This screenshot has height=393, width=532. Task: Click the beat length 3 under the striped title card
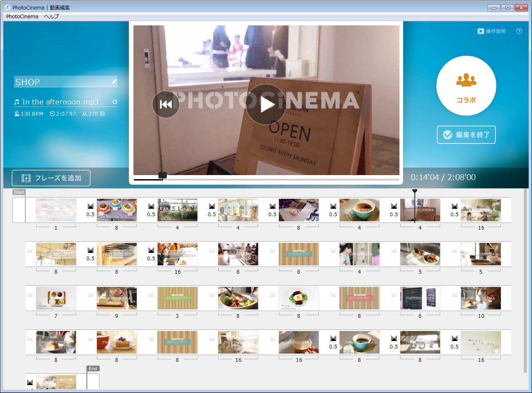coord(177,316)
